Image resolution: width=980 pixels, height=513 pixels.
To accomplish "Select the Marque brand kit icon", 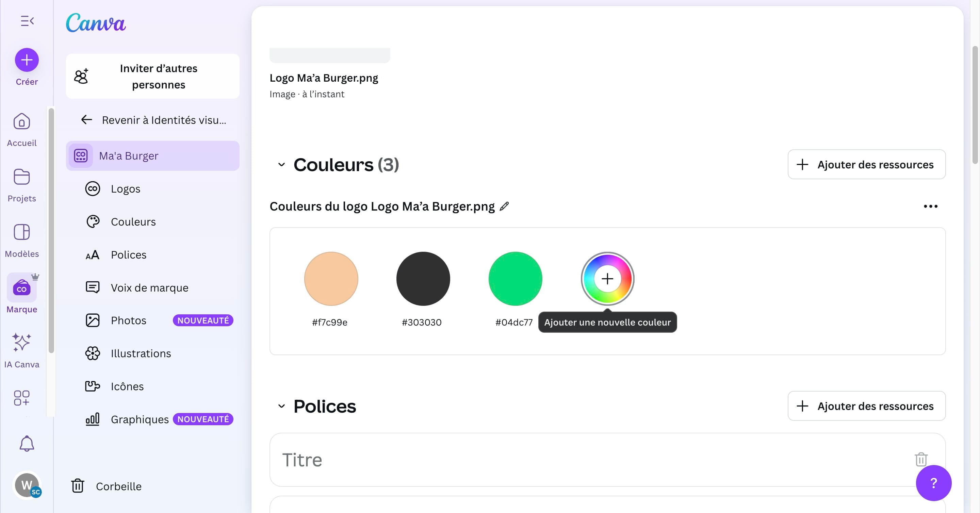I will [x=21, y=288].
